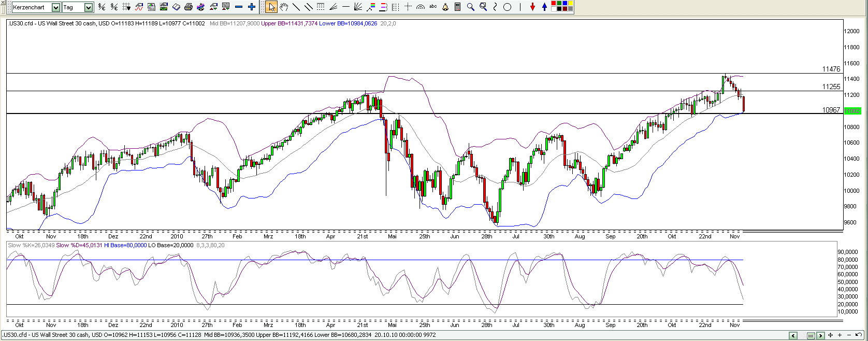
Task: Click the four-way move arrows icon
Action: coord(830,335)
